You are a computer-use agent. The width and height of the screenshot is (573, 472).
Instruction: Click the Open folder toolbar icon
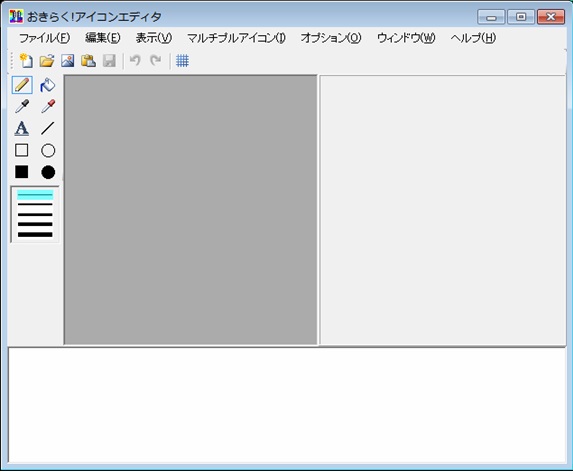pyautogui.click(x=47, y=61)
